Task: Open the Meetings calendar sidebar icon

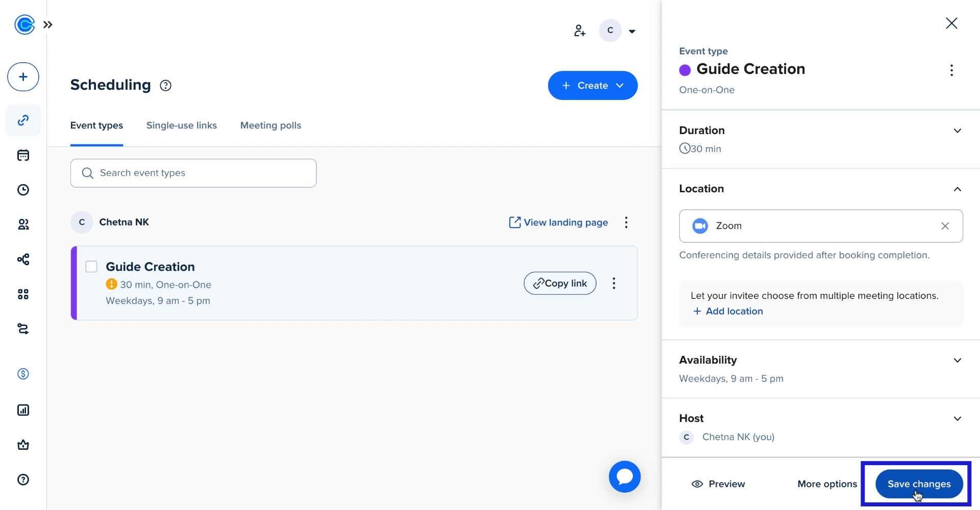Action: [x=23, y=155]
